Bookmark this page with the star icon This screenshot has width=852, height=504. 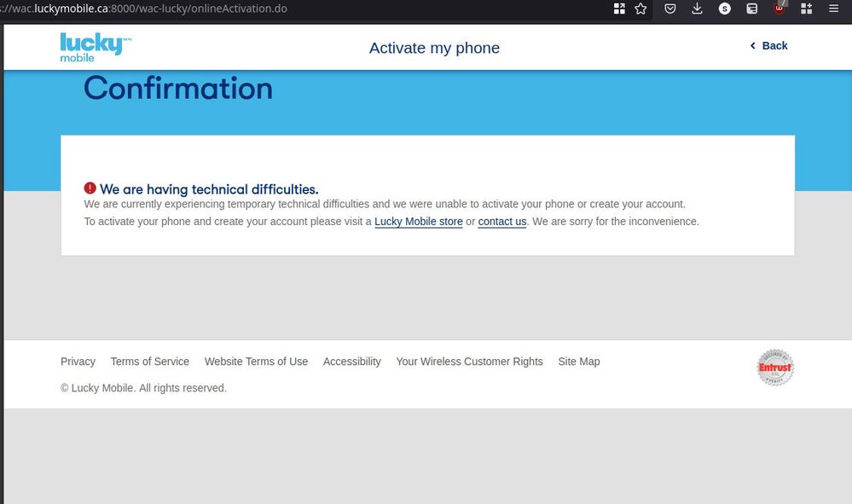pyautogui.click(x=640, y=9)
